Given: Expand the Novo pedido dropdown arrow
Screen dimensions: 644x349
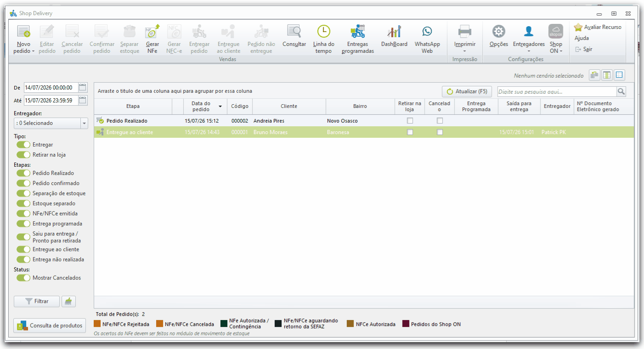Looking at the screenshot, I should [x=33, y=51].
